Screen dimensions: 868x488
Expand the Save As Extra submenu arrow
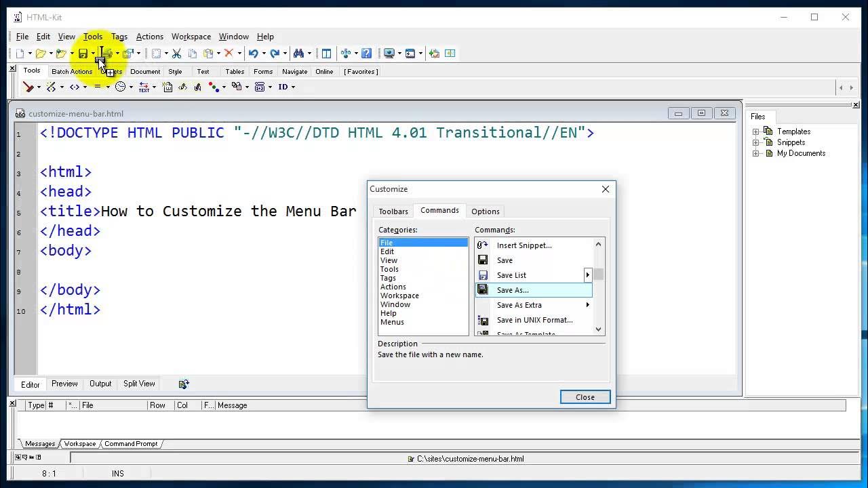pos(588,304)
